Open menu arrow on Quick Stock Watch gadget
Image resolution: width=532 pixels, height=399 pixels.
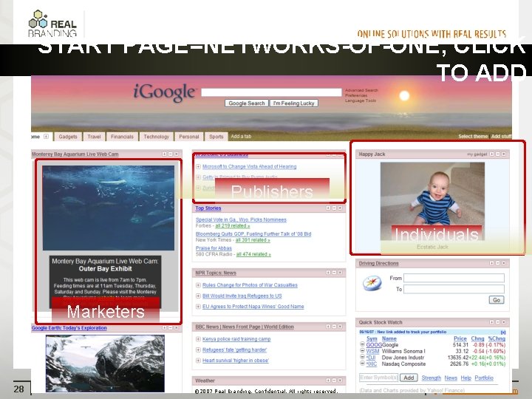point(491,322)
